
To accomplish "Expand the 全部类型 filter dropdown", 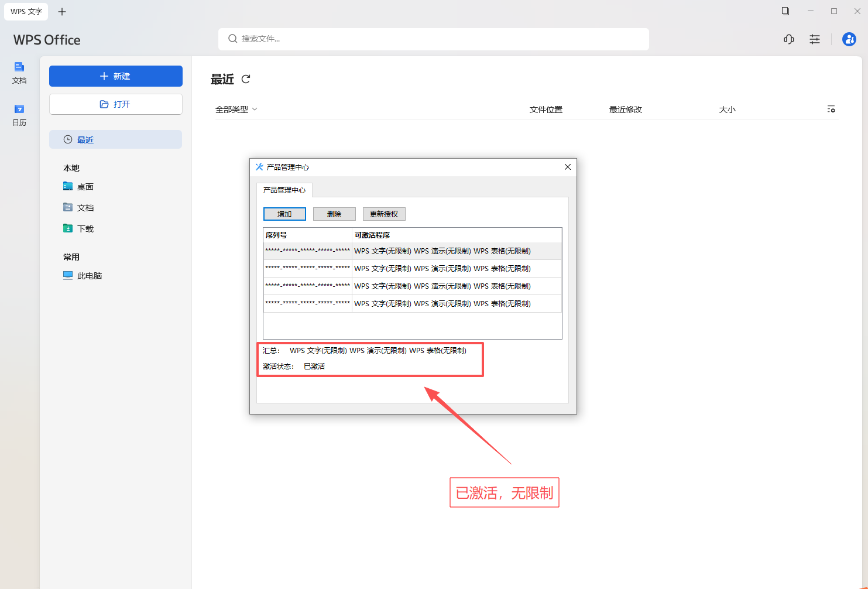I will click(x=236, y=109).
